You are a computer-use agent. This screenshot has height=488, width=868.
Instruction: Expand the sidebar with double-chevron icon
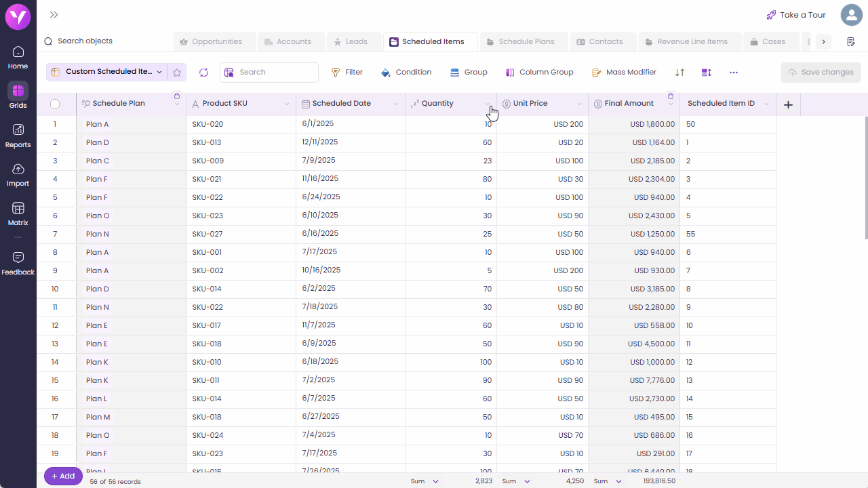(54, 15)
